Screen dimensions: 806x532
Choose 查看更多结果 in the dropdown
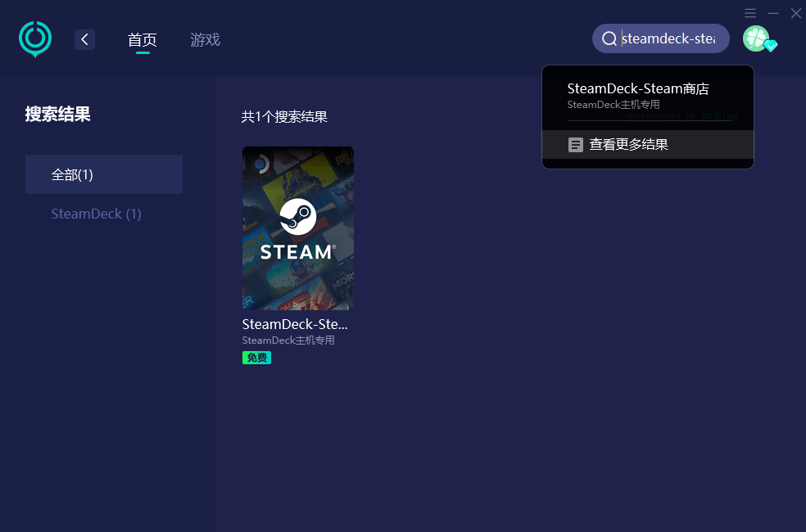tap(648, 144)
